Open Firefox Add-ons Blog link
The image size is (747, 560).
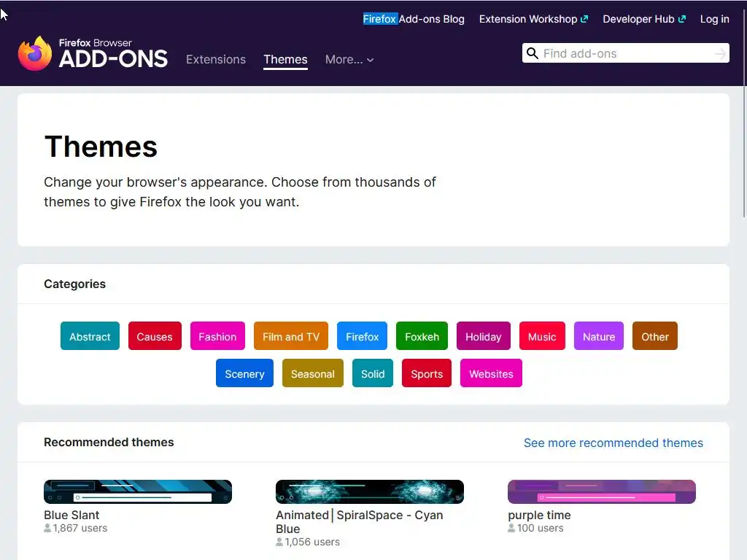tap(414, 19)
